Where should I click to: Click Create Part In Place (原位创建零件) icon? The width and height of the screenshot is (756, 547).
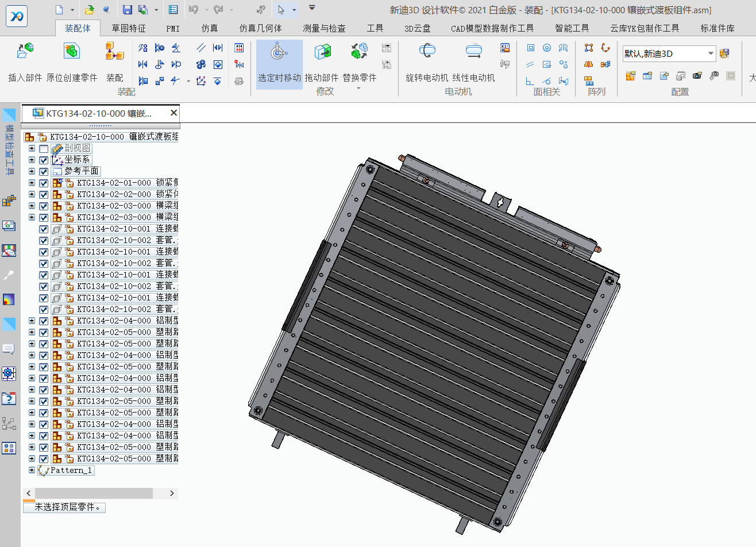pyautogui.click(x=71, y=51)
